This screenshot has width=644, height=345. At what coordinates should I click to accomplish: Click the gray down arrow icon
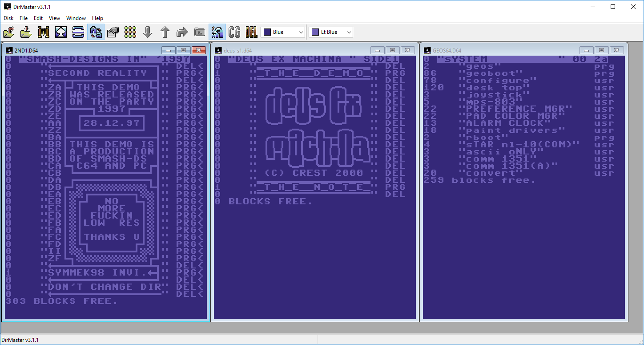[x=148, y=32]
